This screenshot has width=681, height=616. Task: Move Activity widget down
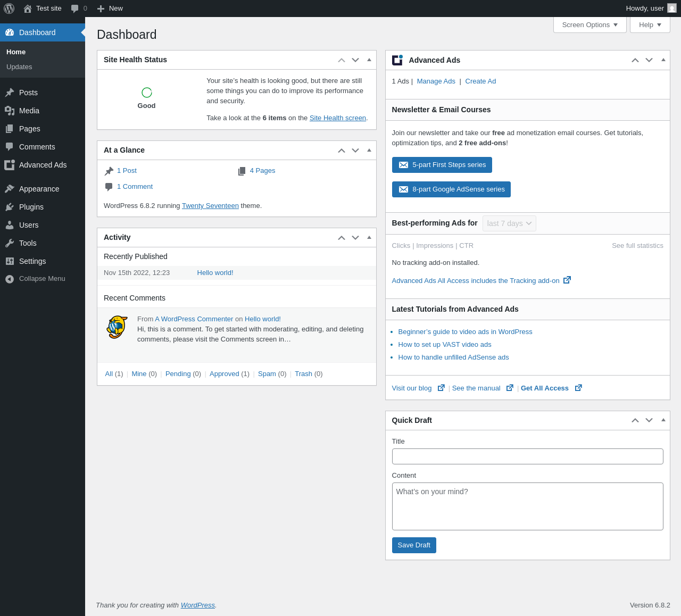[355, 238]
